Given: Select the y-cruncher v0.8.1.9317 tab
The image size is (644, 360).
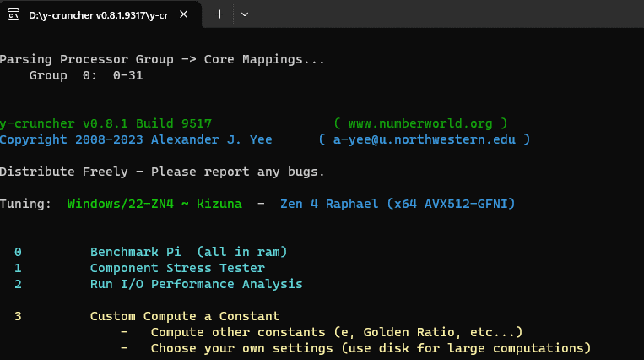Looking at the screenshot, I should click(x=100, y=15).
